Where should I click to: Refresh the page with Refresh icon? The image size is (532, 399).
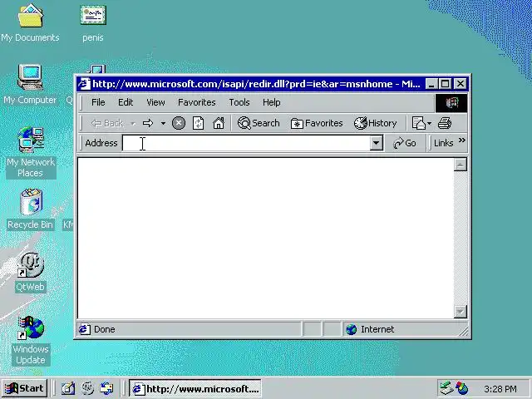point(198,123)
